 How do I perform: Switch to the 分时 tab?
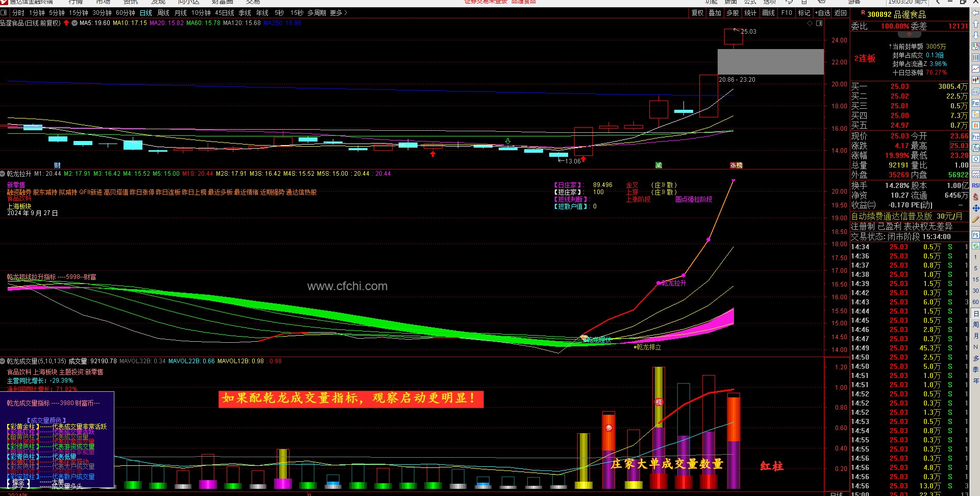[18, 13]
